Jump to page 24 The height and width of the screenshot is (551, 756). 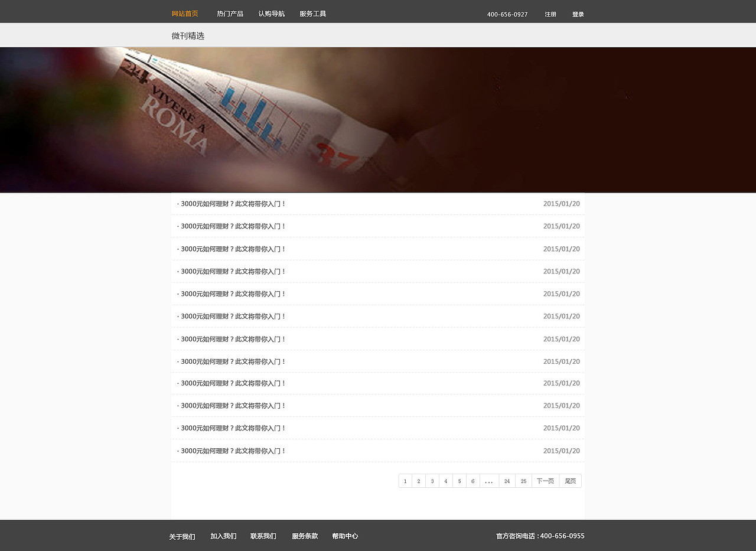tap(507, 481)
